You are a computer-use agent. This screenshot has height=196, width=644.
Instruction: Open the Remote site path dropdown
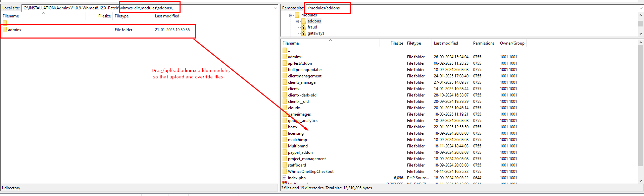(x=641, y=8)
